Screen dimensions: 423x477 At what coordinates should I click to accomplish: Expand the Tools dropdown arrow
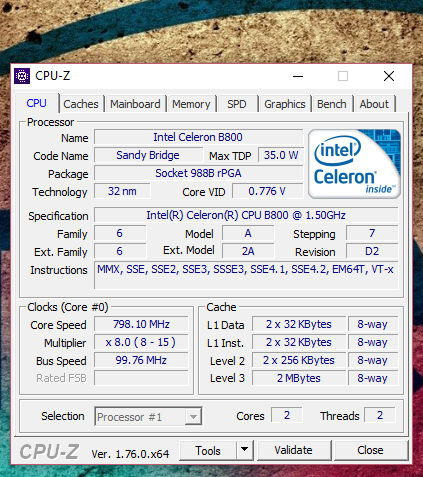point(245,451)
